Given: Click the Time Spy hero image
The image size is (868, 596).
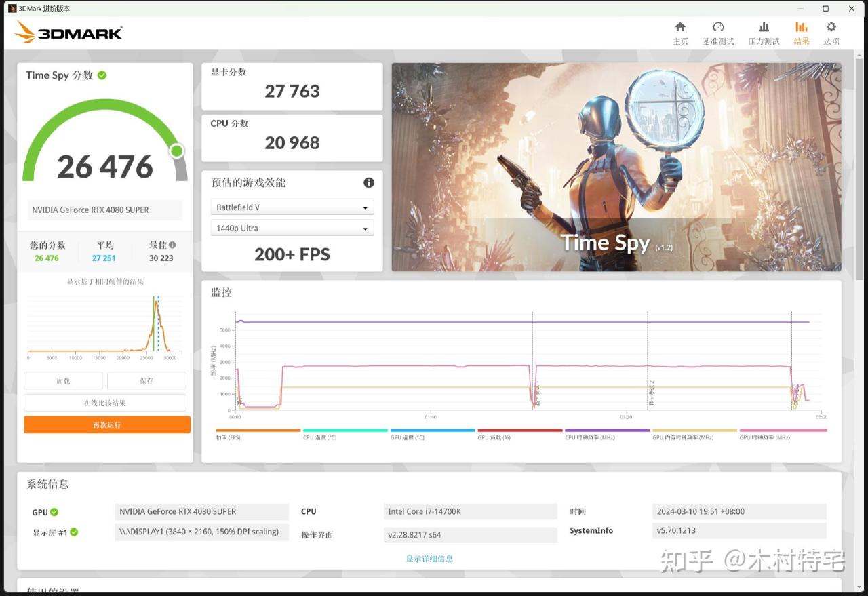Looking at the screenshot, I should pos(616,167).
